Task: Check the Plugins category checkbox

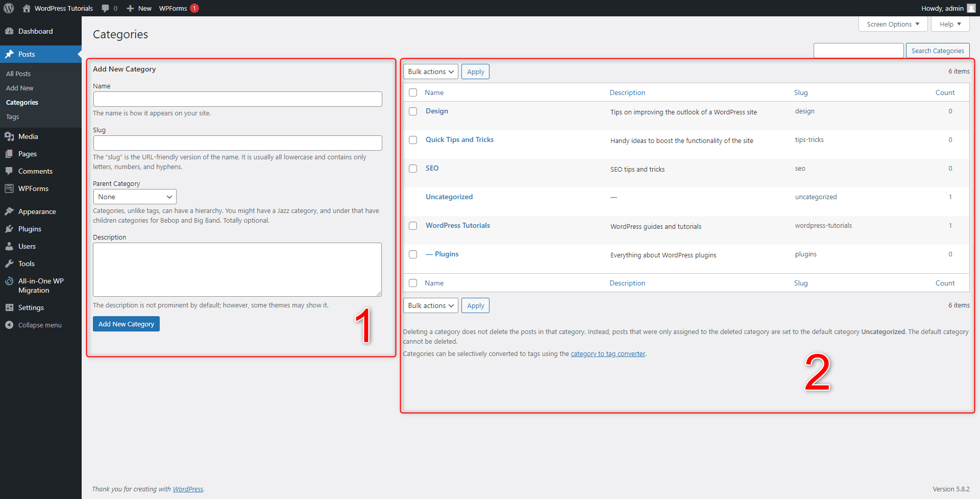Action: click(413, 254)
